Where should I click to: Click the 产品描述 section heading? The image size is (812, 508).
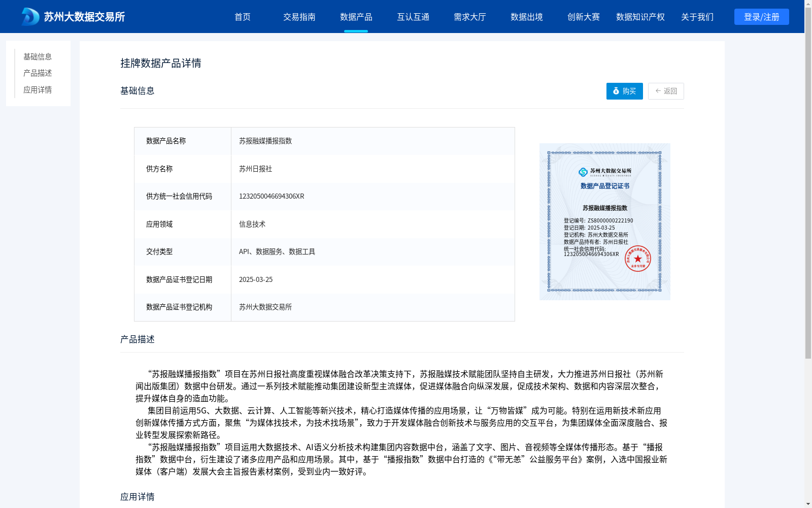click(138, 339)
